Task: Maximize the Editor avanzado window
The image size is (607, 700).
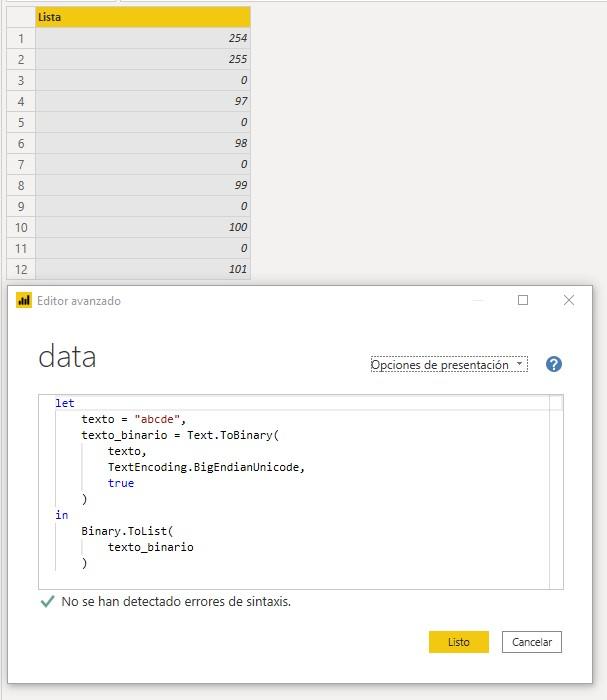Action: click(x=523, y=300)
